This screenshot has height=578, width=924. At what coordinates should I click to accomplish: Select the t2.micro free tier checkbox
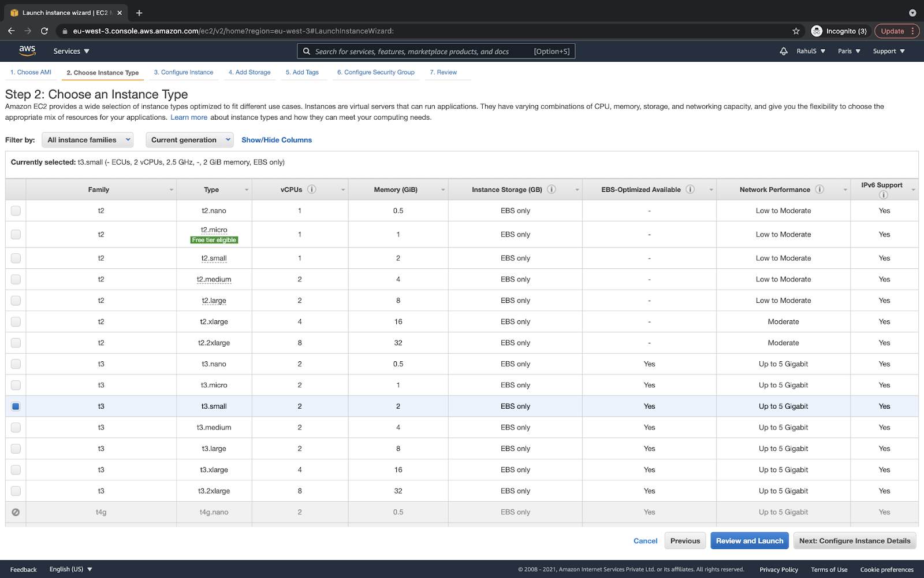click(x=16, y=234)
